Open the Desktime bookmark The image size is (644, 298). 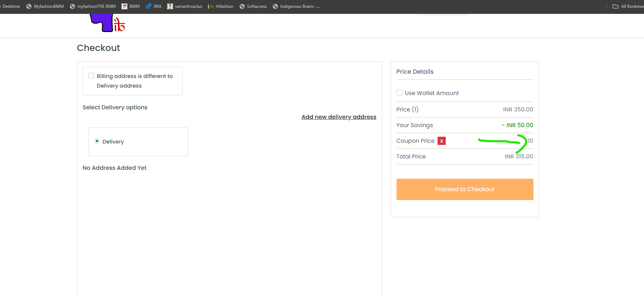tap(10, 6)
